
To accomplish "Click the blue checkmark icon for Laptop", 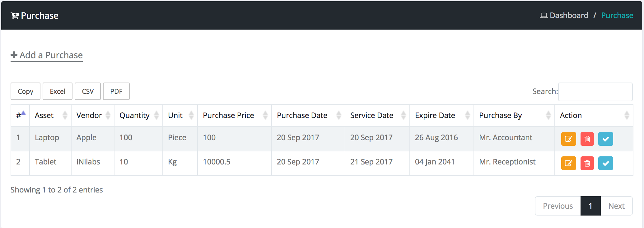I will pos(605,139).
